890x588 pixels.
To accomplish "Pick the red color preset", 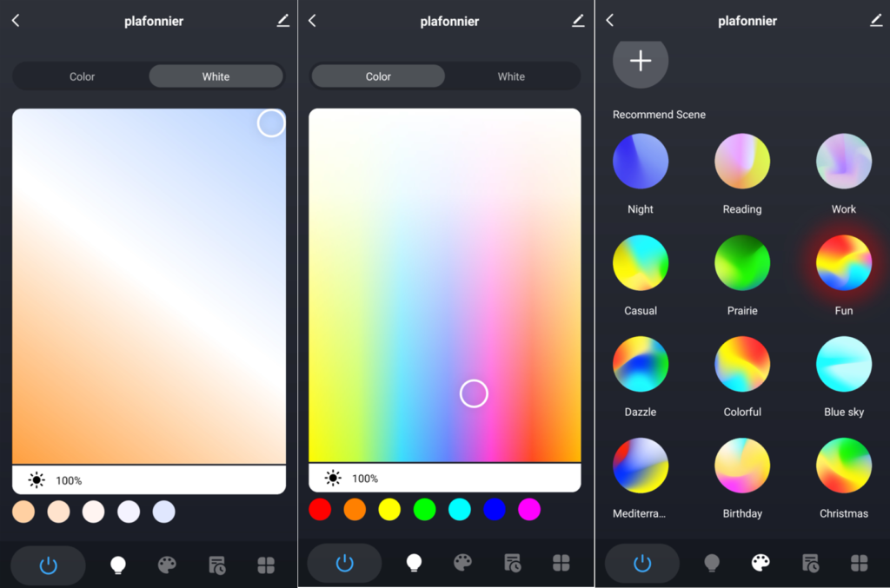I will click(320, 509).
